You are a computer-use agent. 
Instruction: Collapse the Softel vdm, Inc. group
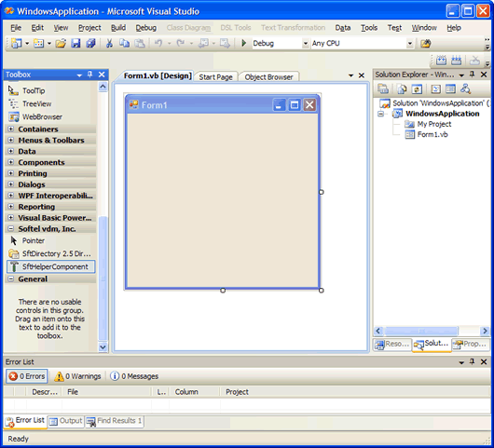[10, 228]
